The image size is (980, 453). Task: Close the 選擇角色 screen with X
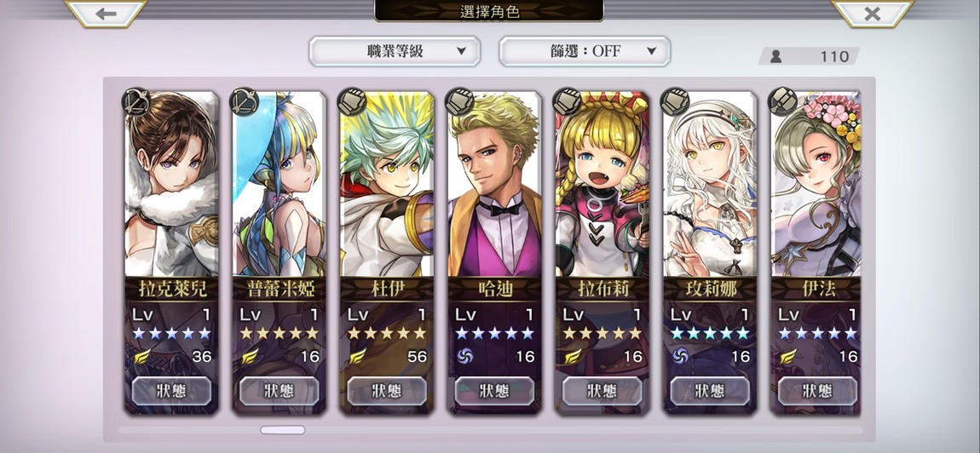coord(872,13)
